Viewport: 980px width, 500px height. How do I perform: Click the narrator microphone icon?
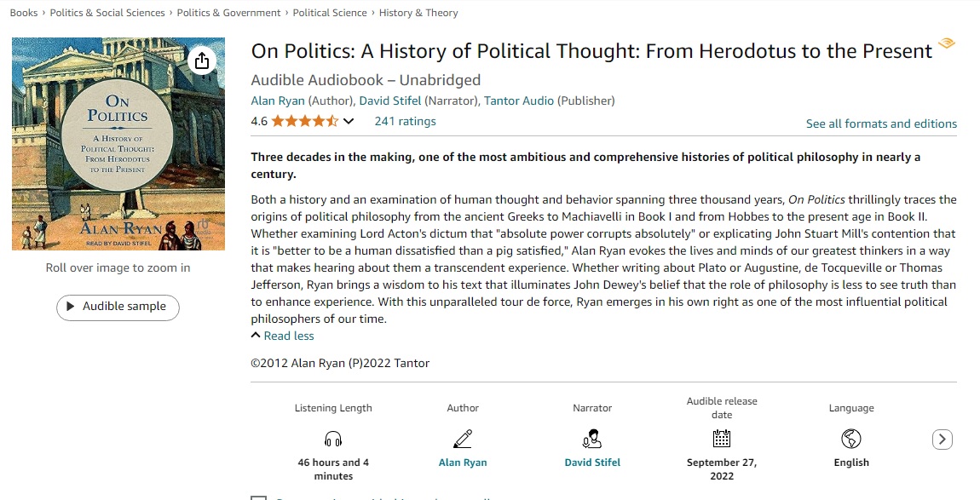point(592,439)
